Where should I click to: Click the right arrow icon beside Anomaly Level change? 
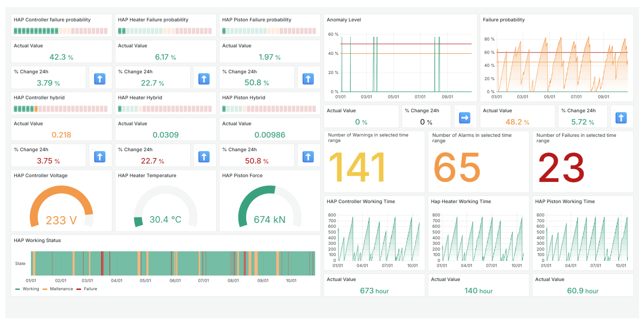464,118
